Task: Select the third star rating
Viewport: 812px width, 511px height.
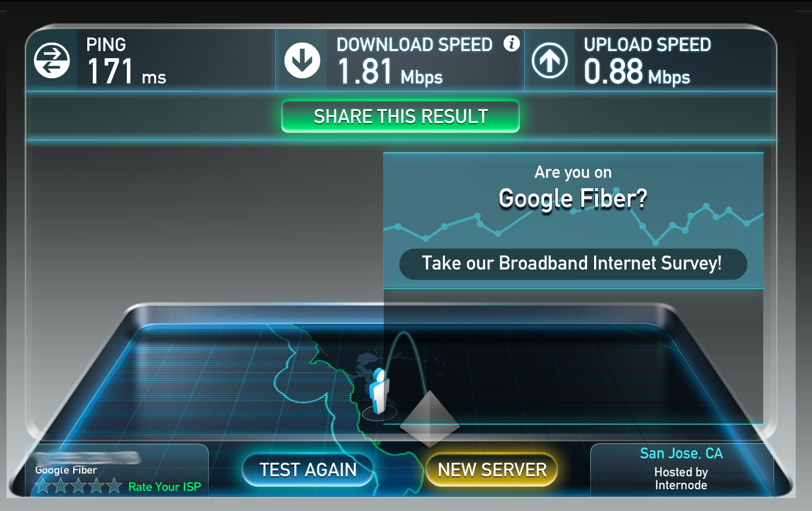Action: tap(79, 486)
